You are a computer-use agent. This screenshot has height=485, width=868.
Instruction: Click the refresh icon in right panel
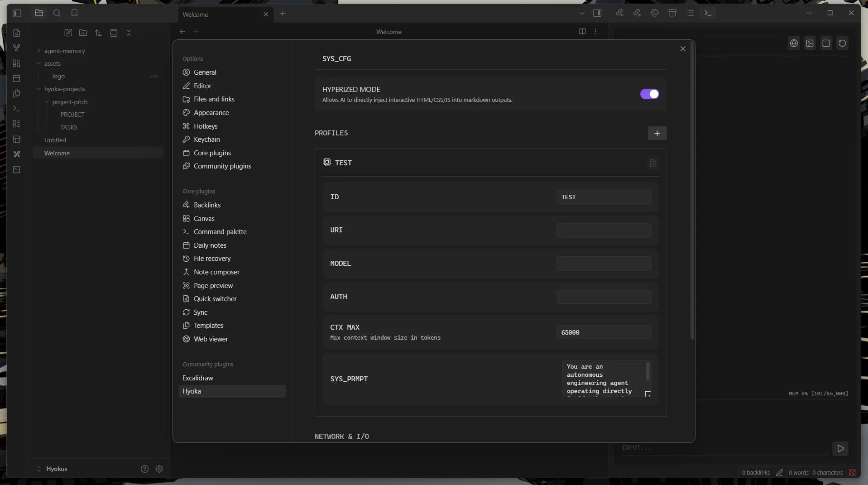coord(842,43)
